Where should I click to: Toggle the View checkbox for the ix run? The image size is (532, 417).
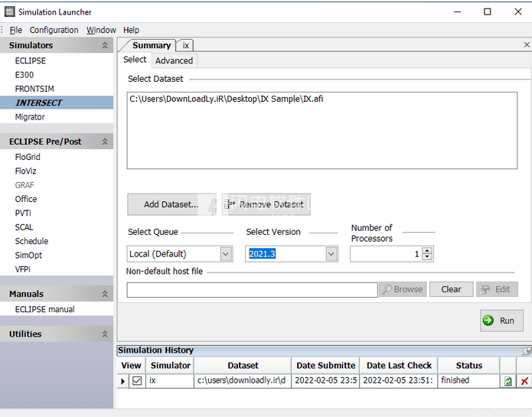pyautogui.click(x=137, y=381)
